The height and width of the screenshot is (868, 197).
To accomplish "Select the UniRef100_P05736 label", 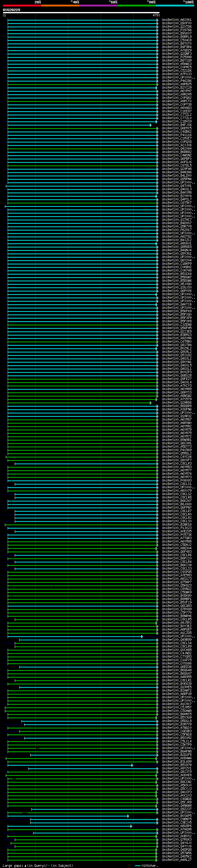I will point(176,535).
